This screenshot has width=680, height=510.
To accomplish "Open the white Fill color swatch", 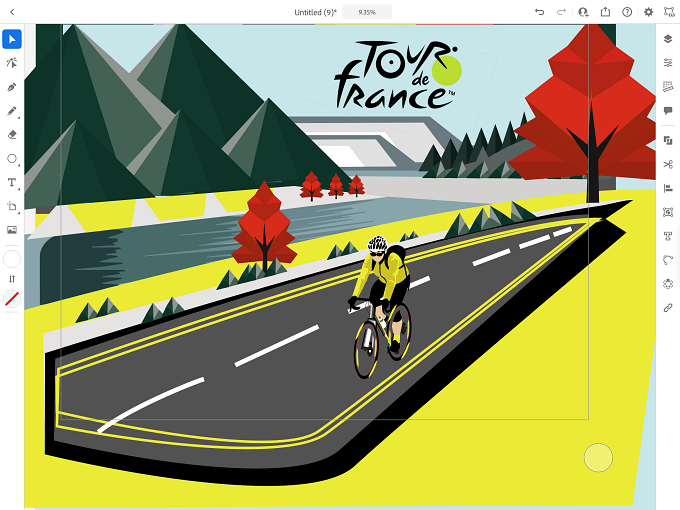I will point(12,259).
